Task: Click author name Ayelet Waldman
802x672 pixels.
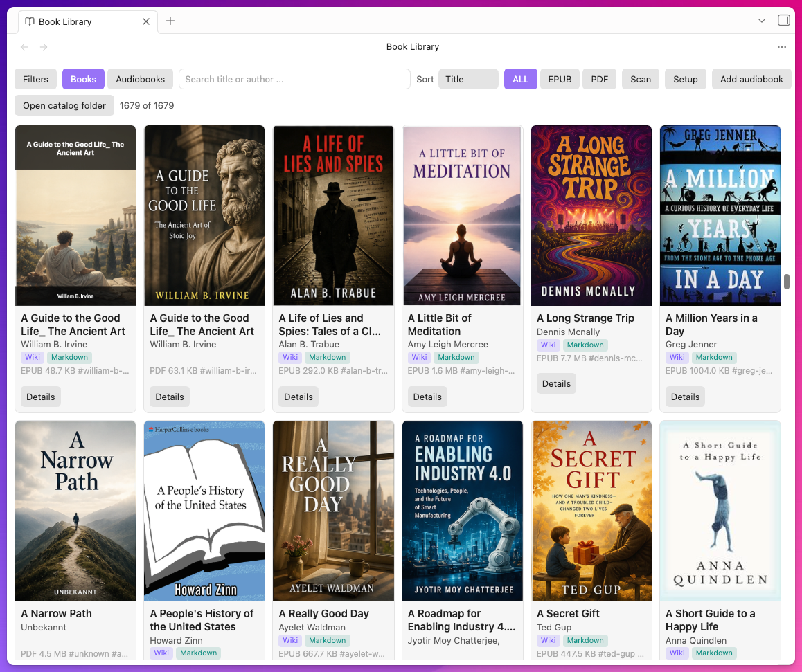Action: coord(312,627)
